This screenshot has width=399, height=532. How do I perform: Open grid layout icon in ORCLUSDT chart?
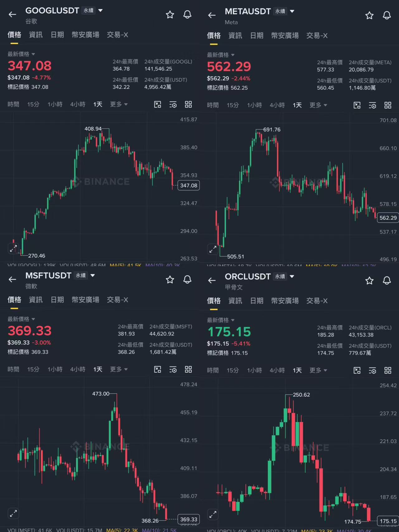click(388, 371)
